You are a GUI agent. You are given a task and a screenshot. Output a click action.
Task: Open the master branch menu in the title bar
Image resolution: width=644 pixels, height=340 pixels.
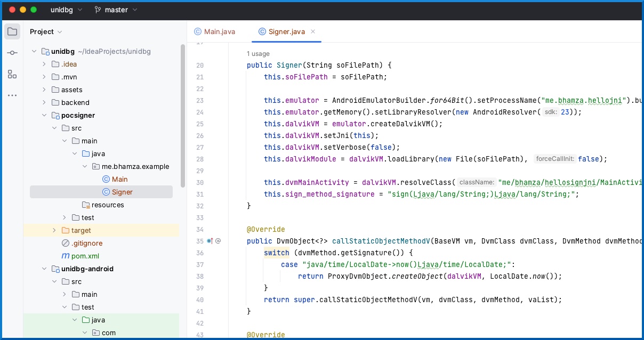[115, 10]
